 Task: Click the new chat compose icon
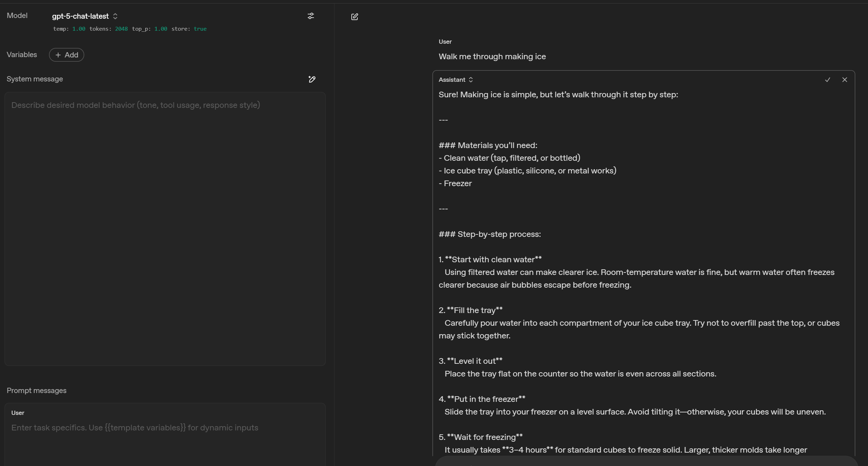[355, 17]
